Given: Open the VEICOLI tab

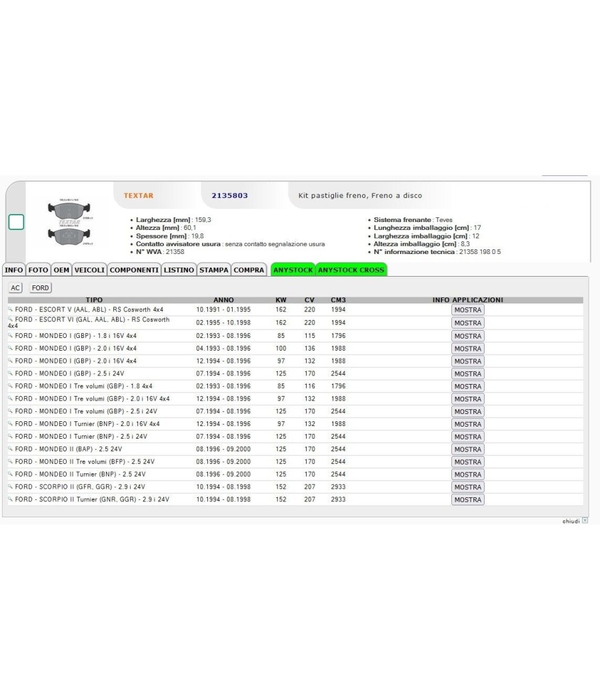Looking at the screenshot, I should pyautogui.click(x=89, y=270).
